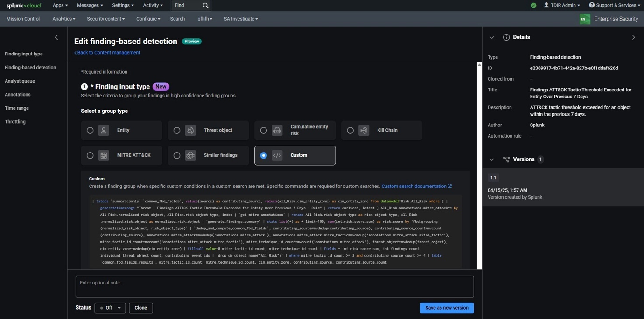Open Support & Services menu
This screenshot has width=644, height=319.
pos(615,5)
